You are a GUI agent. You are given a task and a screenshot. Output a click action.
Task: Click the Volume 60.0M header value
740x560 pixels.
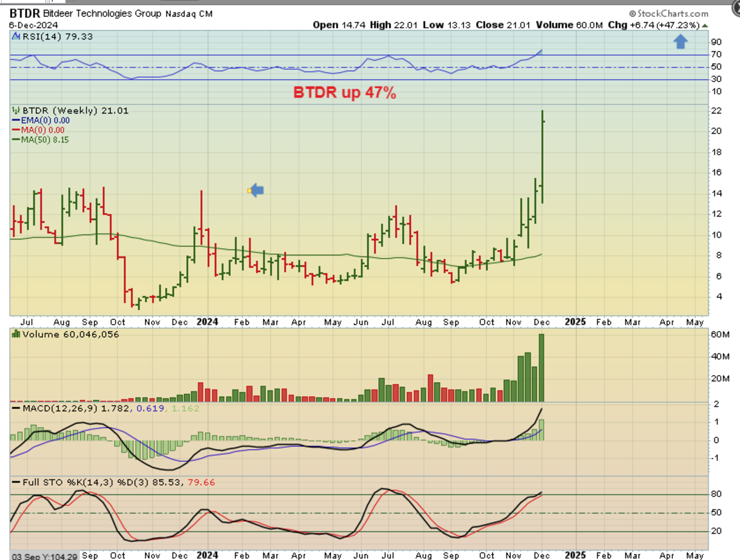(x=569, y=25)
